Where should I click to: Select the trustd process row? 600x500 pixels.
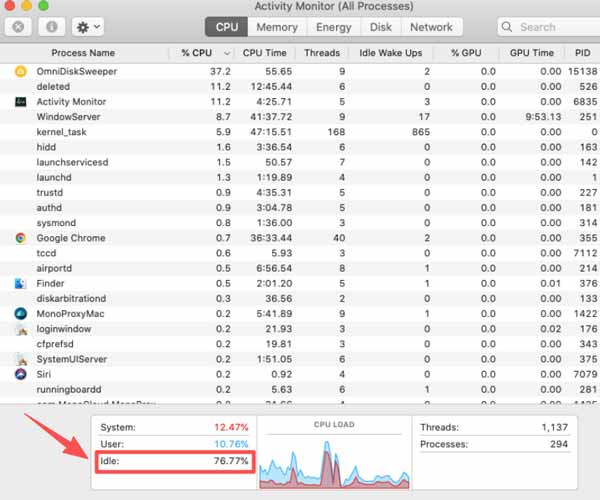300,192
